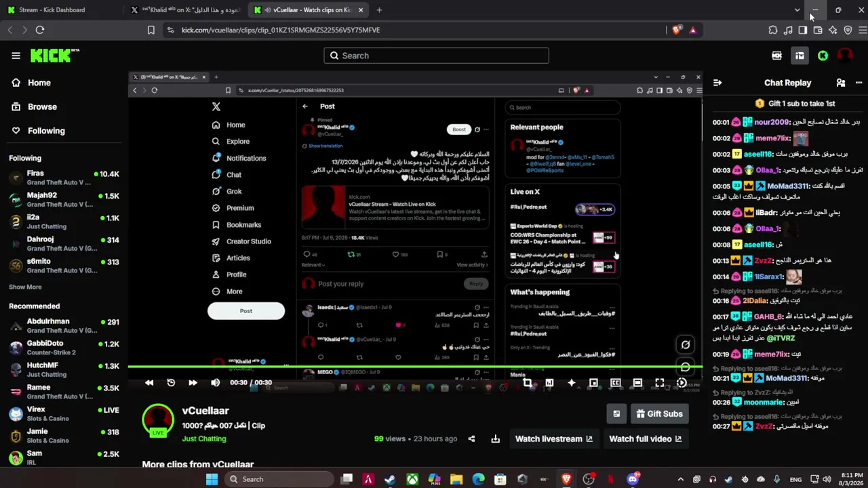Open recommended channel HutchMF
The image size is (868, 488).
64,369
